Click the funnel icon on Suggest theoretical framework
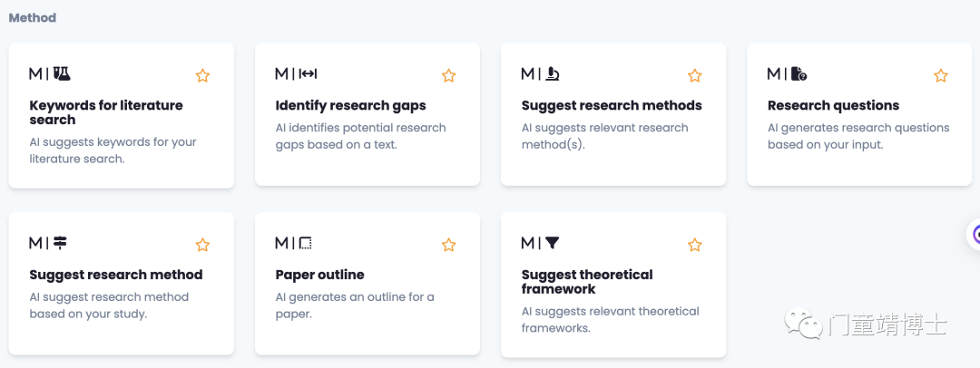Viewport: 980px width, 368px height. point(552,242)
